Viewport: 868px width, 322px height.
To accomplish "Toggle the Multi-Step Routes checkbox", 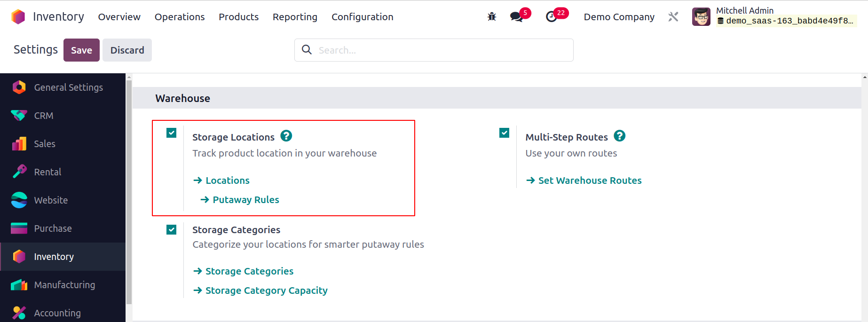I will point(505,133).
